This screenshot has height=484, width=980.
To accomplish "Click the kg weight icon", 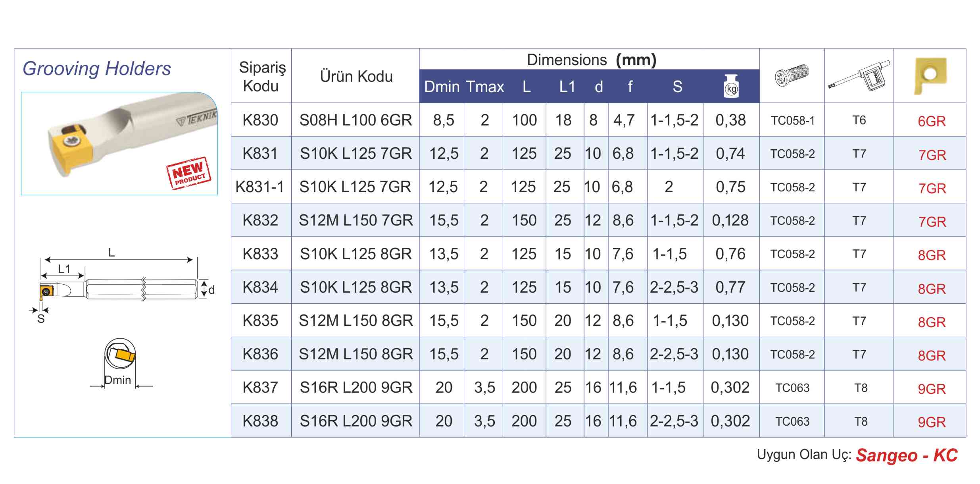I will tap(731, 86).
